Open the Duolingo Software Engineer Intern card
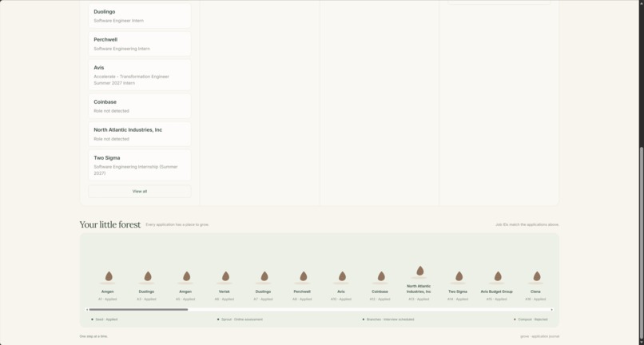 (140, 16)
